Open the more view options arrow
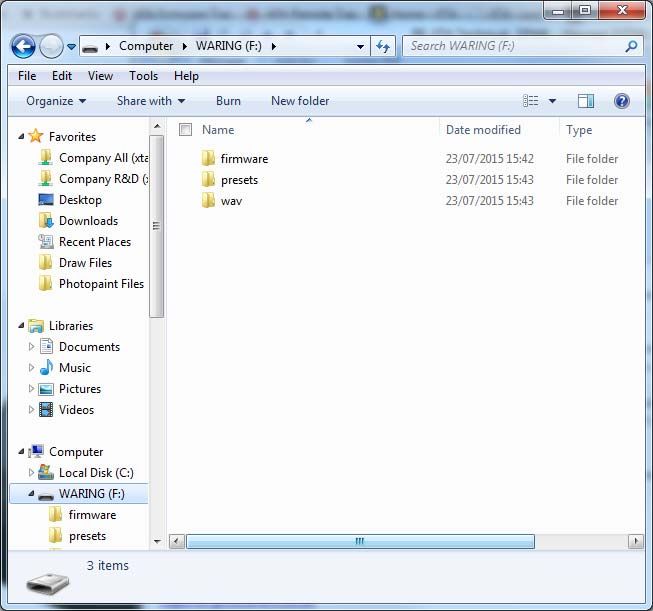This screenshot has width=653, height=611. click(552, 101)
